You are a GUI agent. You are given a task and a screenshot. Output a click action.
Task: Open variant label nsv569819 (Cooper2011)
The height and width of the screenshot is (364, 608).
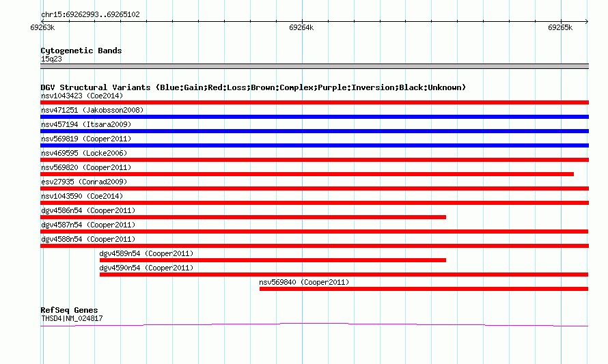click(86, 139)
